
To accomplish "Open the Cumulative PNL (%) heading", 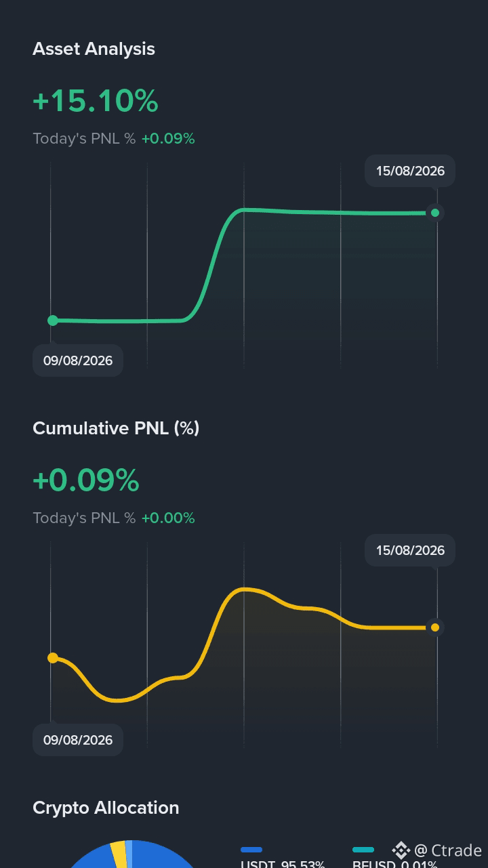I will [116, 428].
